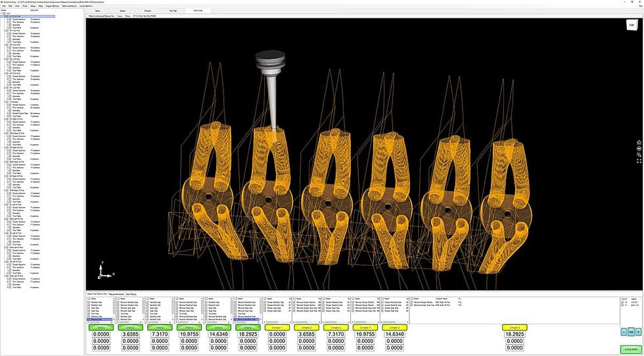The image size is (644, 356).
Task: Open the Lamp Options menu
Action: pyautogui.click(x=86, y=6)
